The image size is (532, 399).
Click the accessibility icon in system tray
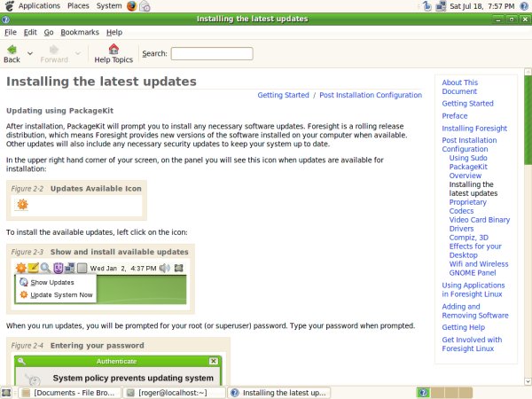(x=427, y=6)
